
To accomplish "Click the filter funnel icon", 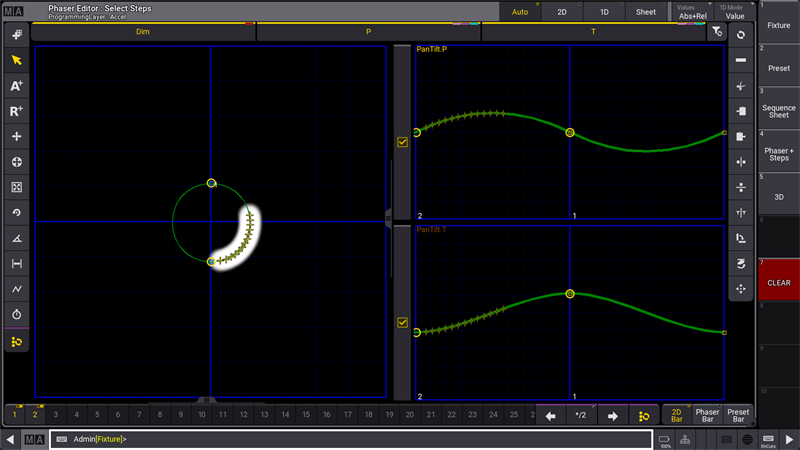I will point(716,32).
